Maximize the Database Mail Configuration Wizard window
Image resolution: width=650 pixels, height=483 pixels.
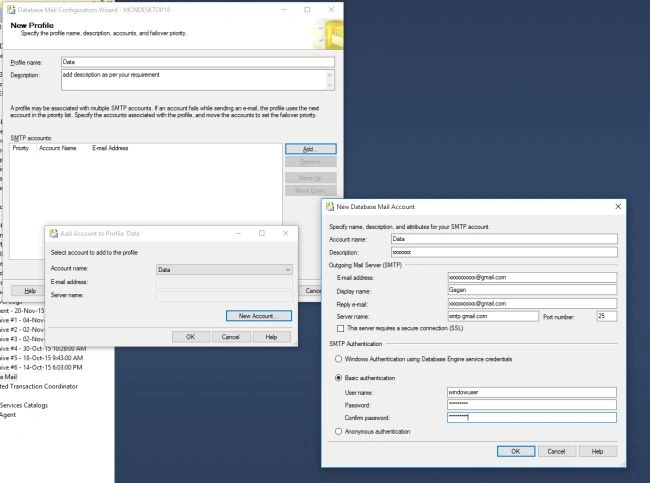tap(307, 10)
